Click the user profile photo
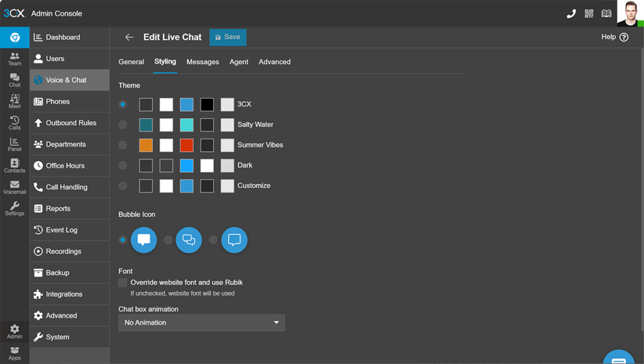 click(x=630, y=13)
